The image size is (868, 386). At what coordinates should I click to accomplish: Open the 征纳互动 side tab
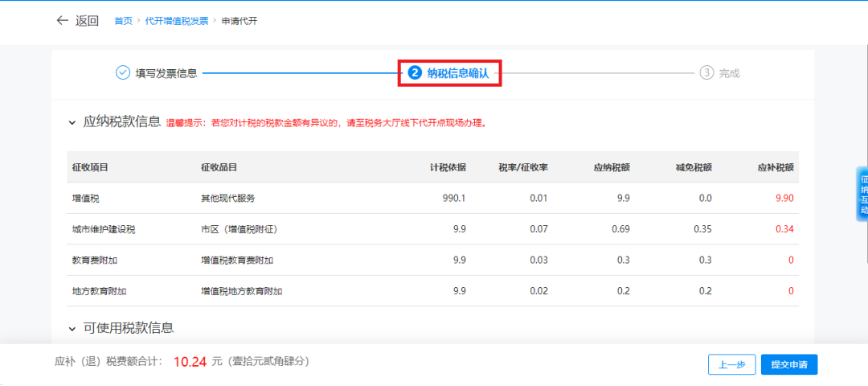862,195
